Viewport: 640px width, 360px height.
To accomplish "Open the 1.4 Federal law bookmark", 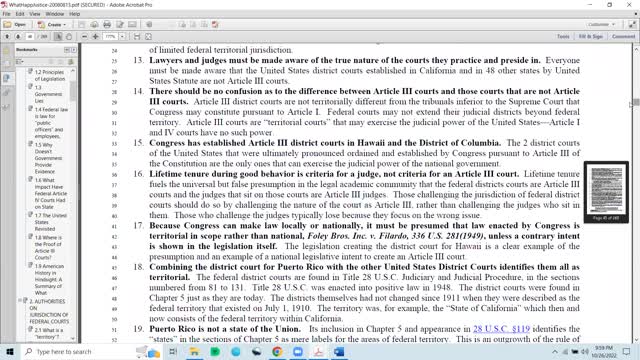I will pos(51,123).
